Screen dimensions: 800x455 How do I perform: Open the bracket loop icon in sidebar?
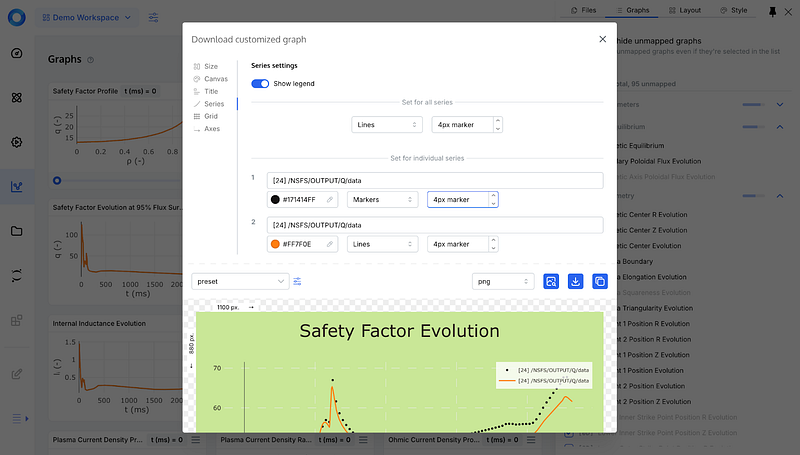[17, 276]
